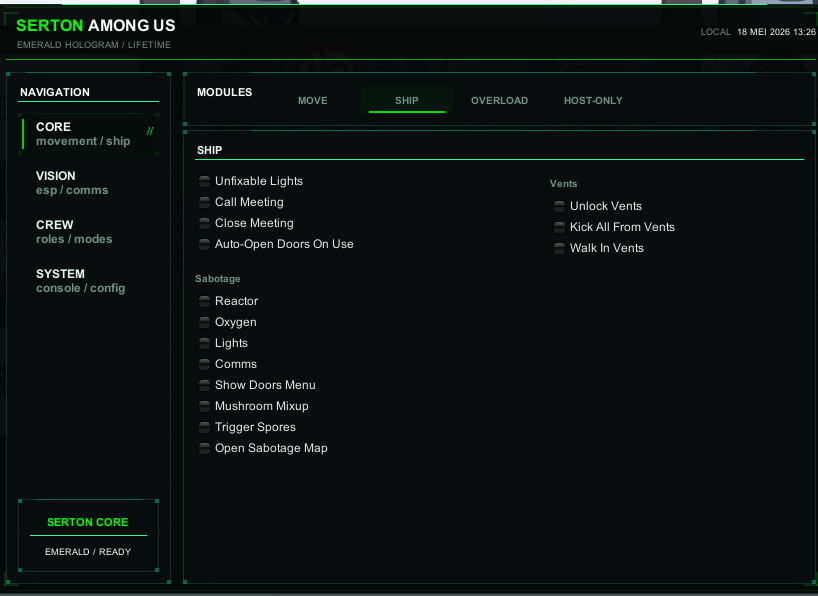Toggle the Close Meeting checkbox
The height and width of the screenshot is (596, 818).
pyautogui.click(x=204, y=223)
